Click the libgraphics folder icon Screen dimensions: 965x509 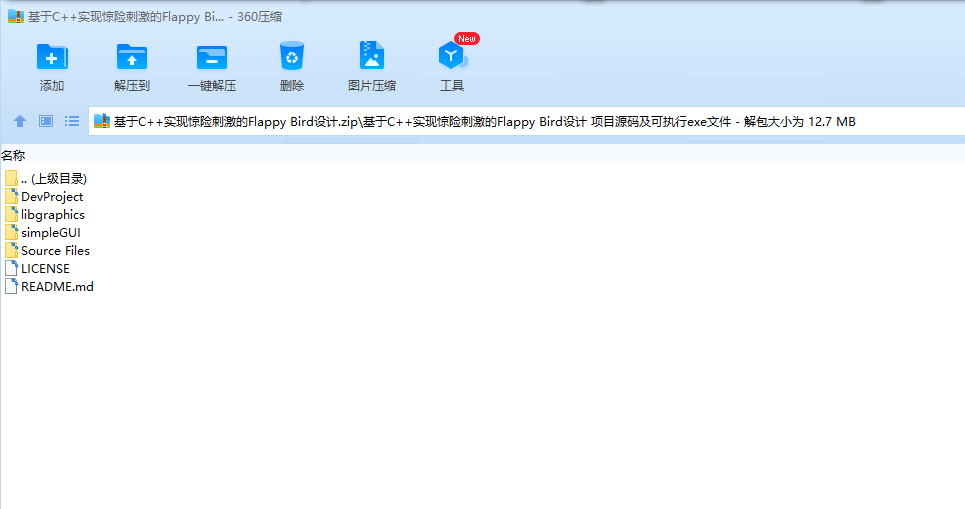(11, 214)
